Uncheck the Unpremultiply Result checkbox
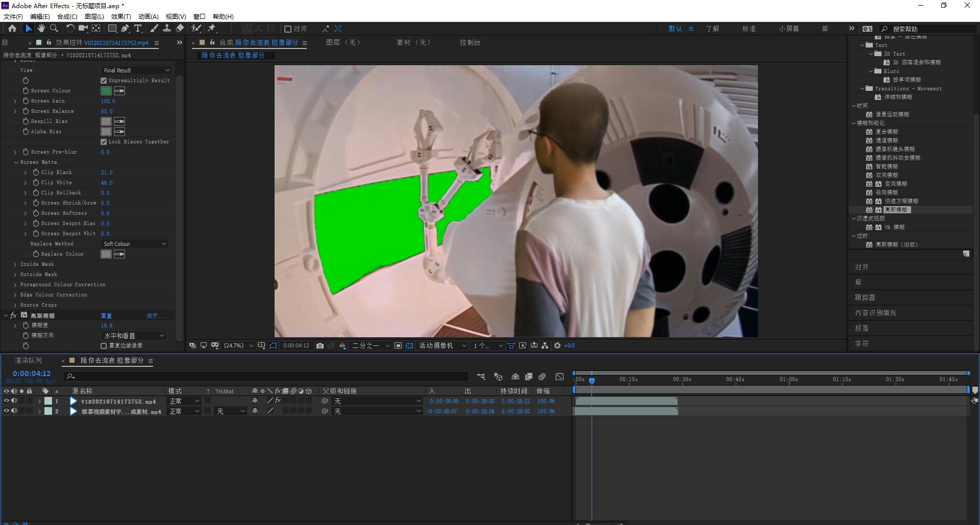Image resolution: width=980 pixels, height=525 pixels. tap(104, 81)
